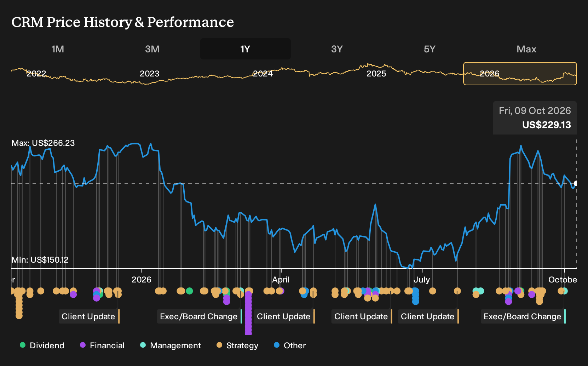This screenshot has height=366, width=588.
Task: Toggle Strategy events in the legend
Action: [x=237, y=345]
